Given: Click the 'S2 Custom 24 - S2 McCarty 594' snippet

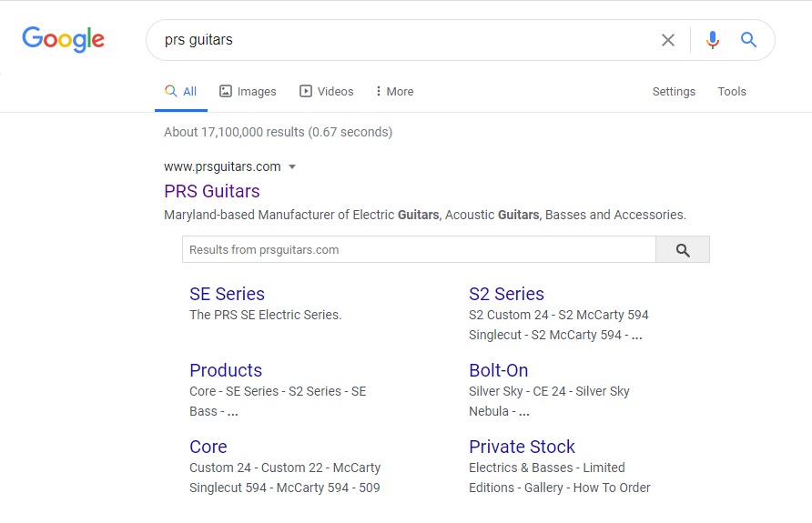Looking at the screenshot, I should click(559, 315).
